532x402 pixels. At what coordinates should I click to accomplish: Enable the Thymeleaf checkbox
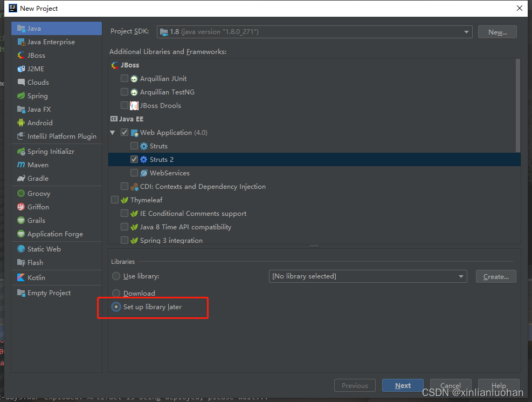point(115,200)
